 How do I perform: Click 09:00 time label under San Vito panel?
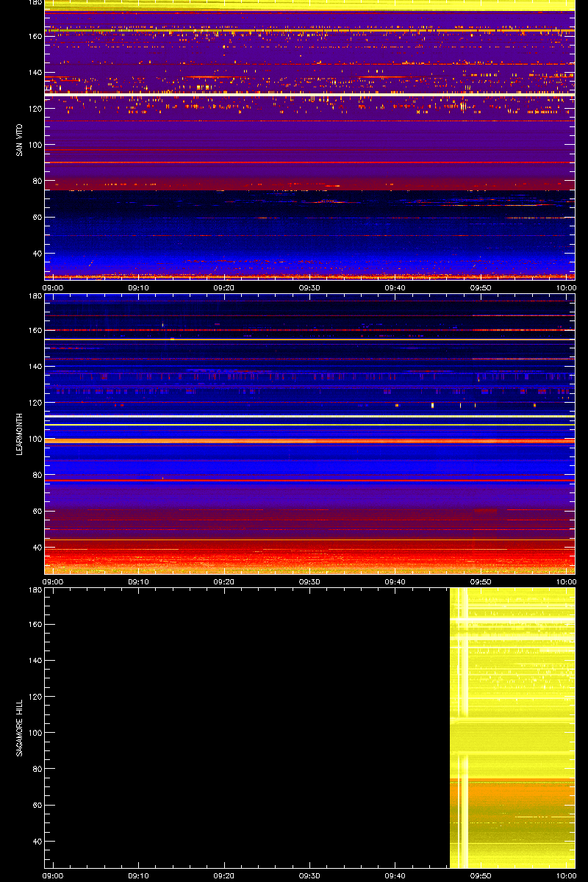(53, 288)
